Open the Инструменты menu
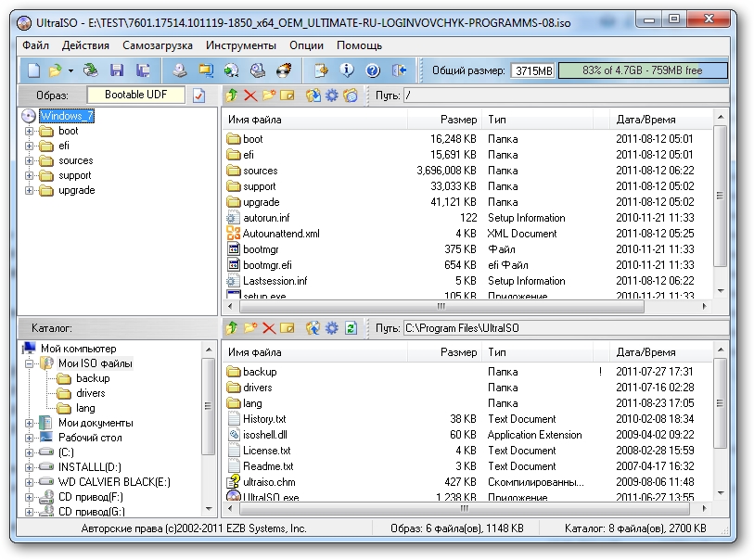 [240, 45]
